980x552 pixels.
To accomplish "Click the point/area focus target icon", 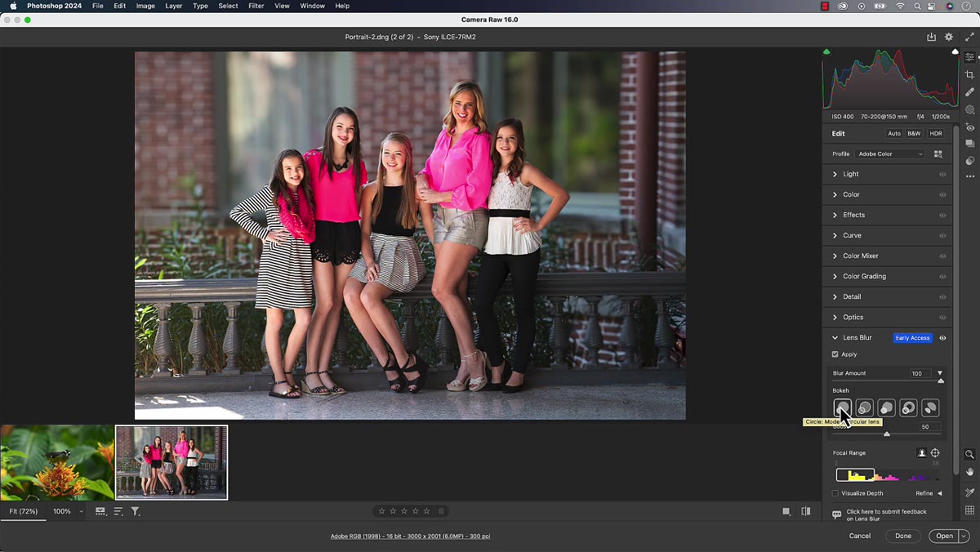I will 935,453.
